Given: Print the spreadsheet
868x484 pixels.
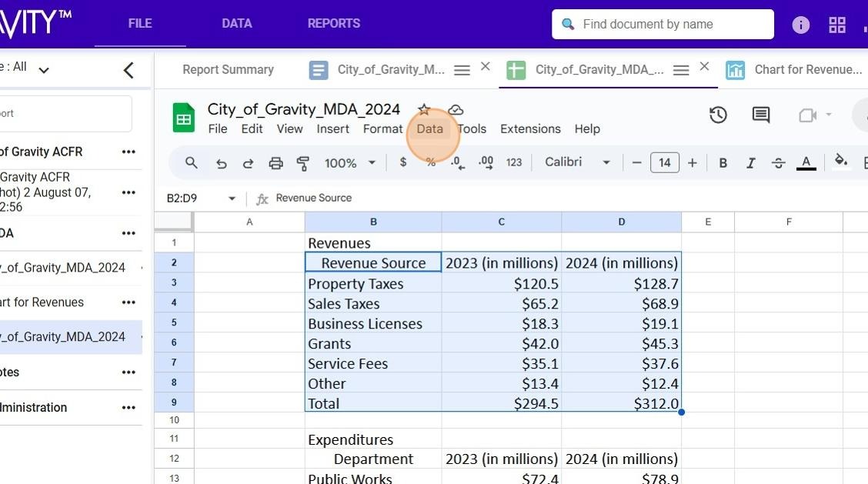Looking at the screenshot, I should coord(275,163).
